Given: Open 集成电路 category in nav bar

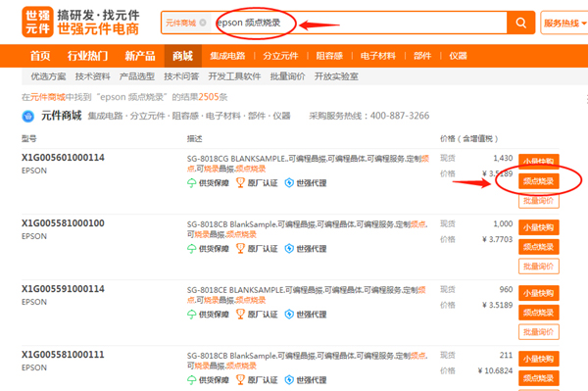Looking at the screenshot, I should [x=227, y=56].
